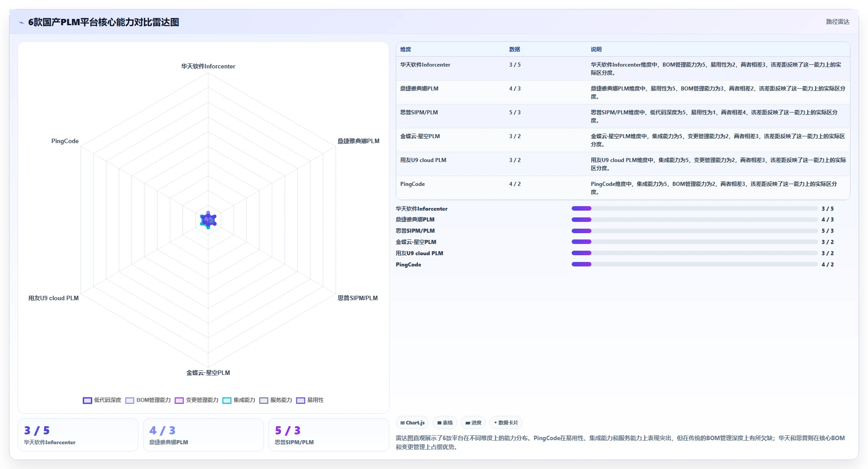
Task: Click the 4 / 2 value beside PingCode progress bar
Action: tap(828, 265)
